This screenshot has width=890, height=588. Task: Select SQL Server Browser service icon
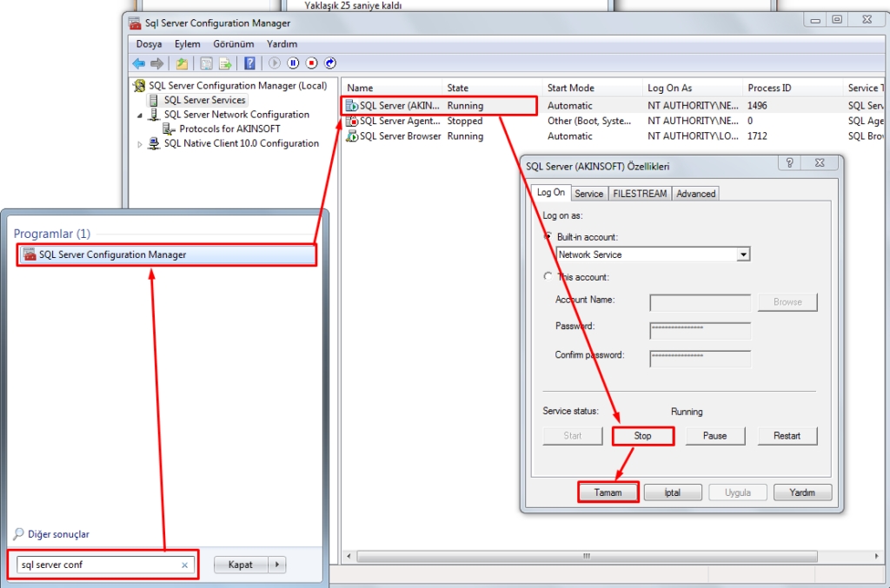[352, 136]
